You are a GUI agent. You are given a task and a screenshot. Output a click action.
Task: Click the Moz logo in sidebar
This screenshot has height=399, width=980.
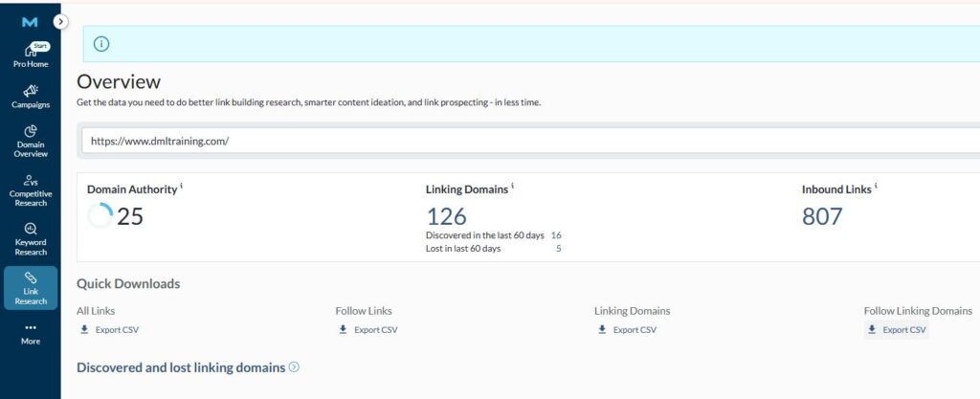[30, 22]
